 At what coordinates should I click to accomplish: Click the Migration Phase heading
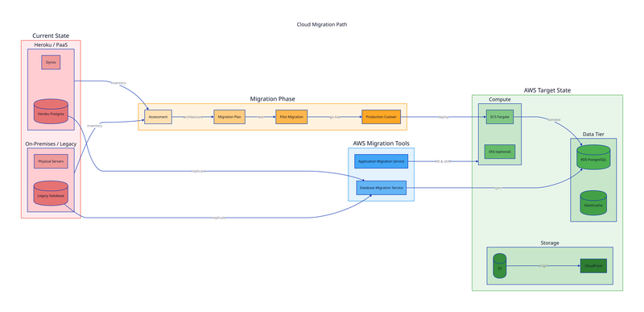[x=273, y=99]
